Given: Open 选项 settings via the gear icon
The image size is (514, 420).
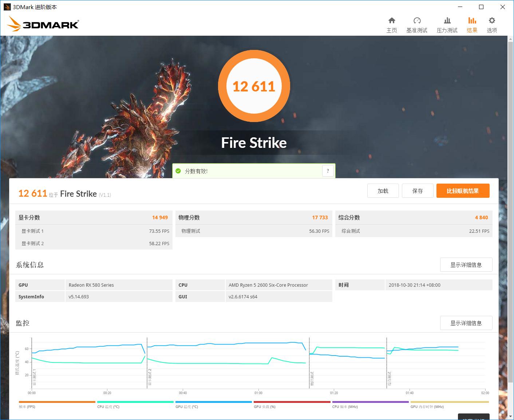Looking at the screenshot, I should tap(492, 24).
